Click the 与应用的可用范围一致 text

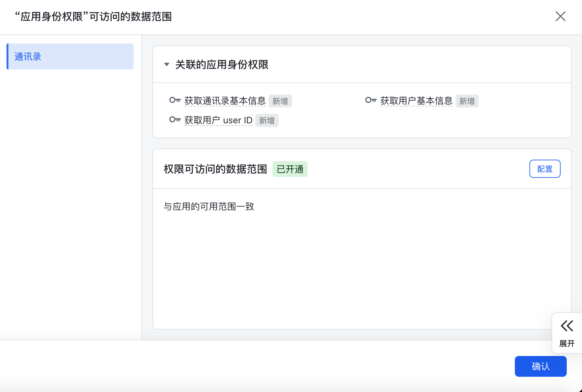209,206
